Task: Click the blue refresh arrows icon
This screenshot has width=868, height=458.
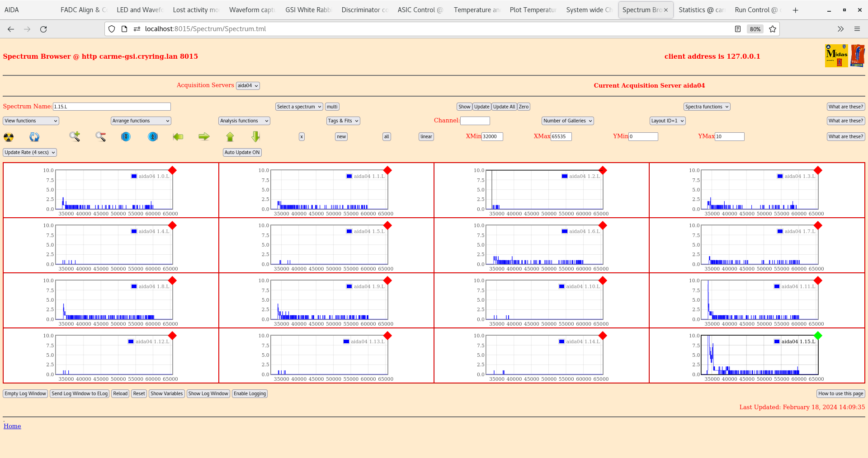Action: coord(34,137)
